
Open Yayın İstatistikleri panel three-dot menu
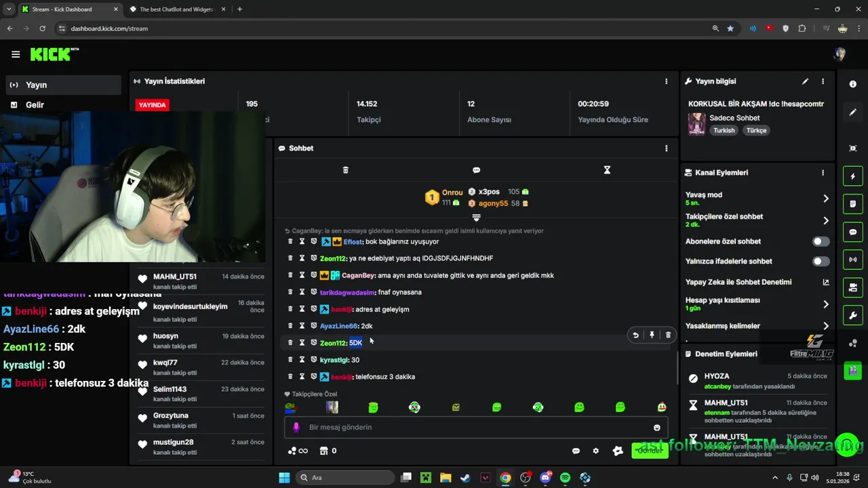(x=666, y=81)
